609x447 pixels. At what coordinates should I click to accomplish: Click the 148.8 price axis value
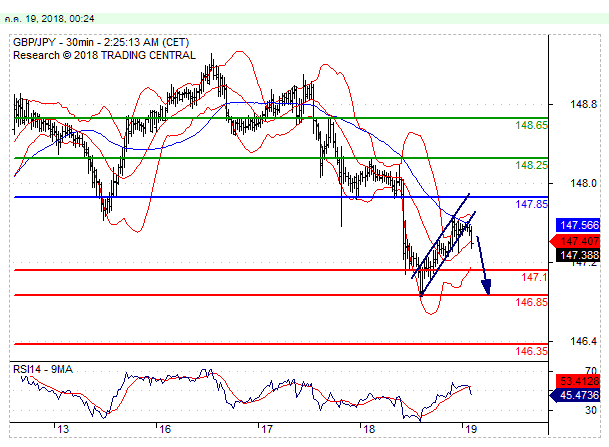(583, 104)
